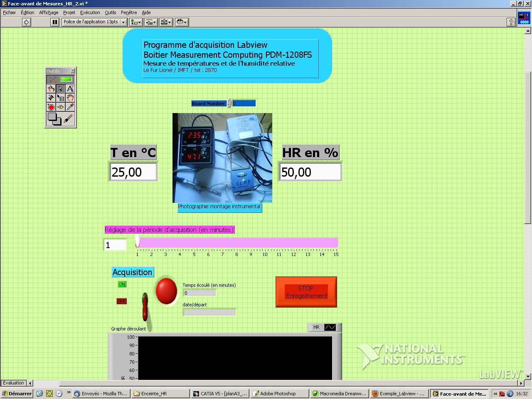Switch to Envoyés Mozilla Thunderbird taskbar window
Image resolution: width=532 pixels, height=399 pixels.
(x=101, y=394)
